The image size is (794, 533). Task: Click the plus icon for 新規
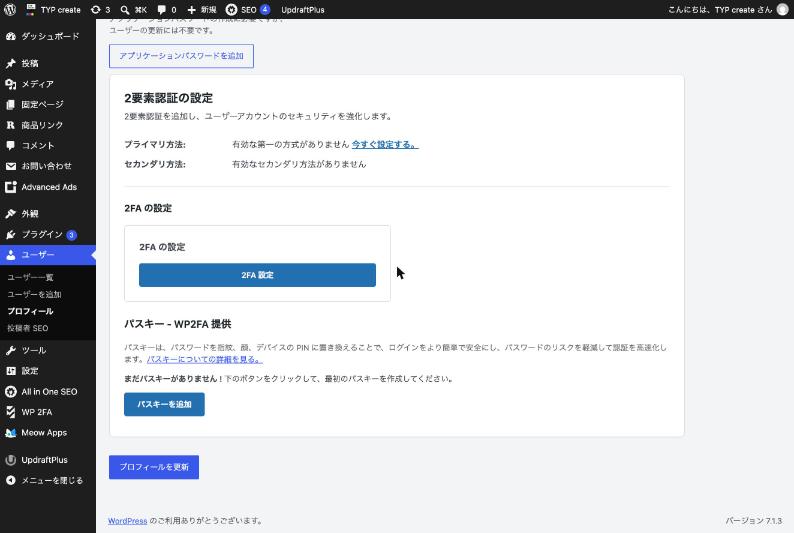pos(191,10)
